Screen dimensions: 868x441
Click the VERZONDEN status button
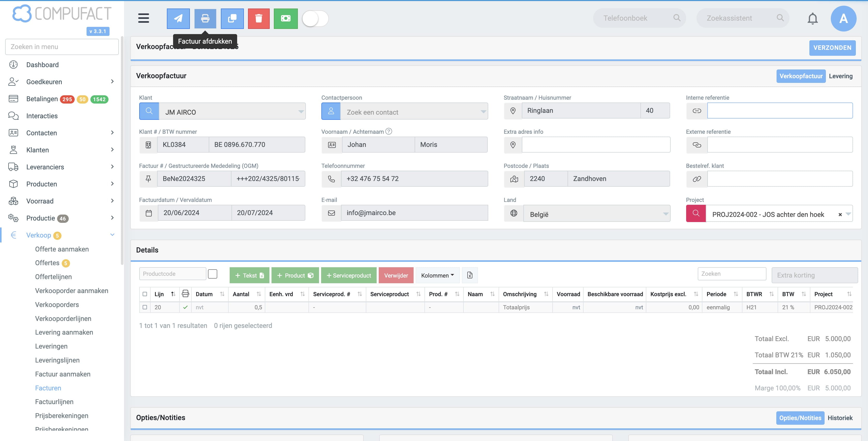832,48
